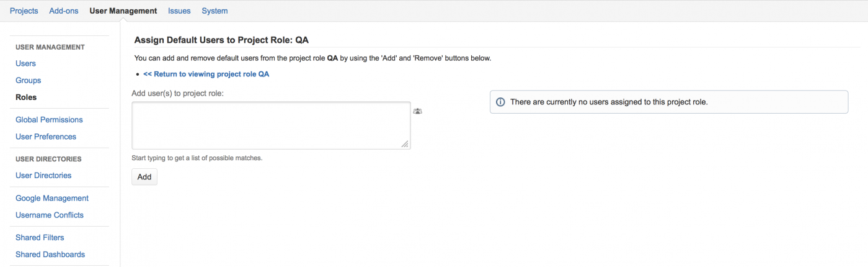Open the System menu
This screenshot has height=267, width=868.
(x=215, y=11)
